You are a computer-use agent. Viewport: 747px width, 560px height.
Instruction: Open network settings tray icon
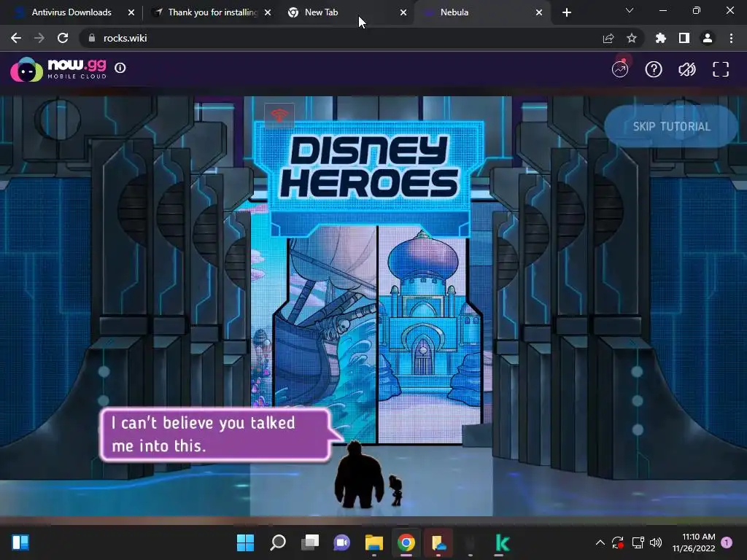[638, 542]
